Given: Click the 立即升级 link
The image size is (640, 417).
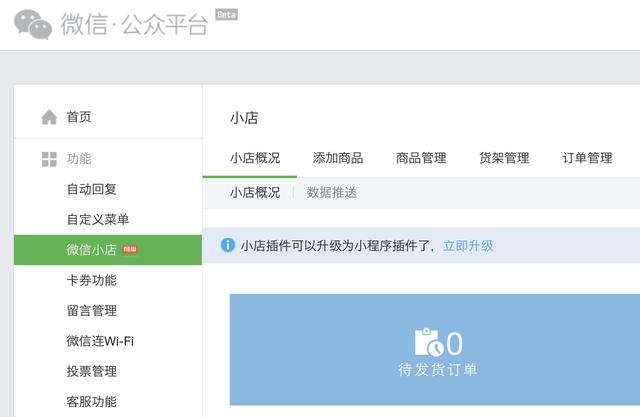Looking at the screenshot, I should (x=468, y=245).
